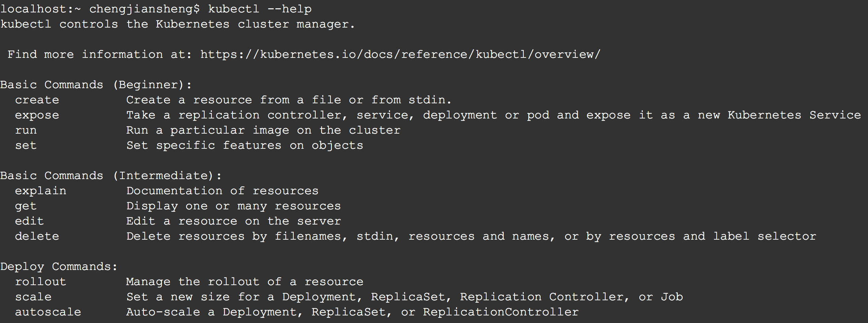Viewport: 868px width, 323px height.
Task: Click the typed 'kubectl --help' command text
Action: (x=260, y=9)
